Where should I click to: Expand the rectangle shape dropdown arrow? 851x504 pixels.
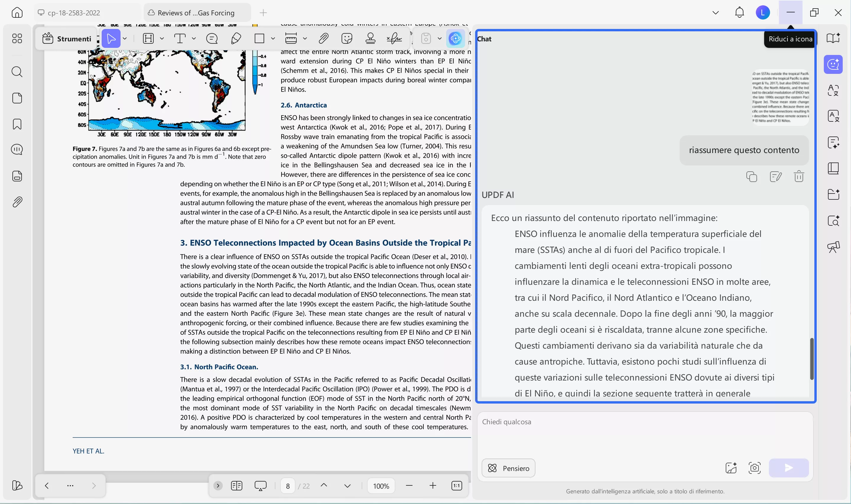(x=273, y=38)
